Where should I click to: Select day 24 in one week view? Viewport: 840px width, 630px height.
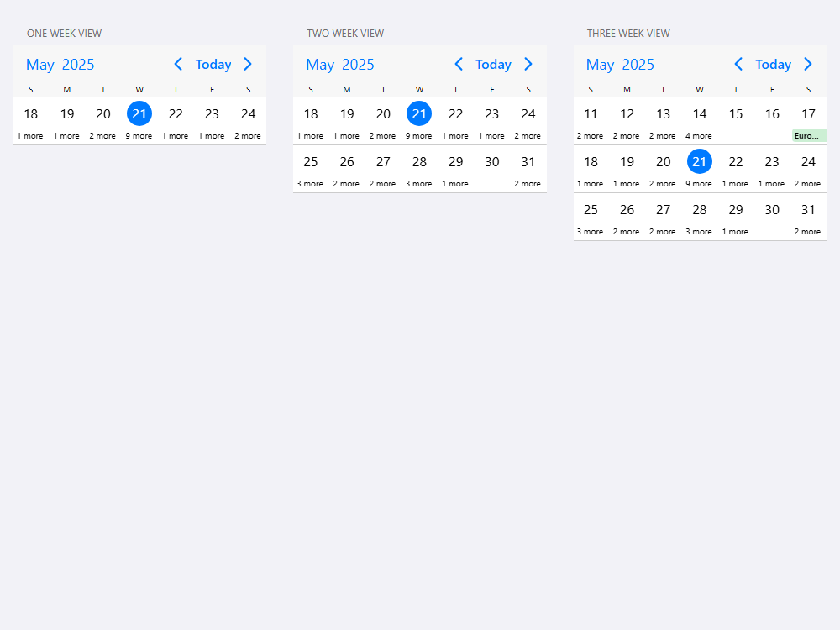point(248,113)
